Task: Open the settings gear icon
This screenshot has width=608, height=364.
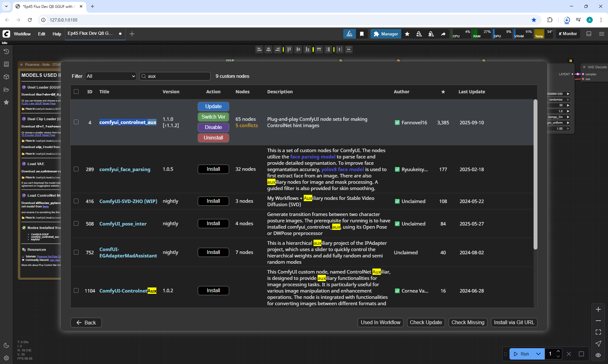Action: pos(6,358)
